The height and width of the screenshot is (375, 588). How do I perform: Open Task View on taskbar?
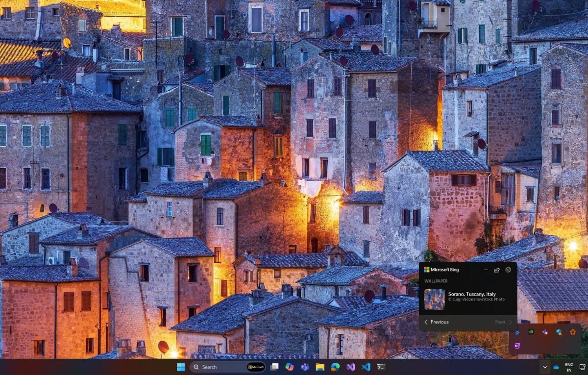pos(274,367)
